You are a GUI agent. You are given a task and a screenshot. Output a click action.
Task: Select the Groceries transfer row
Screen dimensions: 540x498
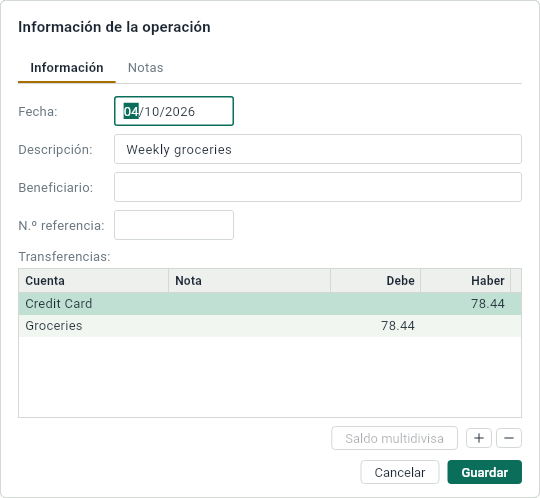coord(270,326)
